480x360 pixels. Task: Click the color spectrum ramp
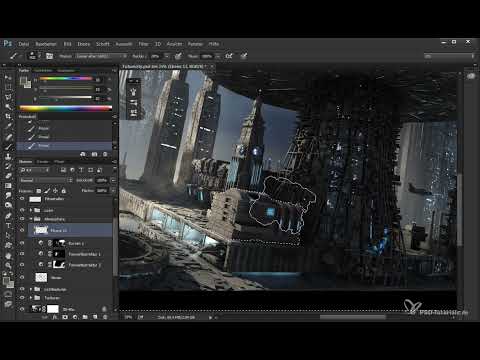pyautogui.click(x=66, y=108)
